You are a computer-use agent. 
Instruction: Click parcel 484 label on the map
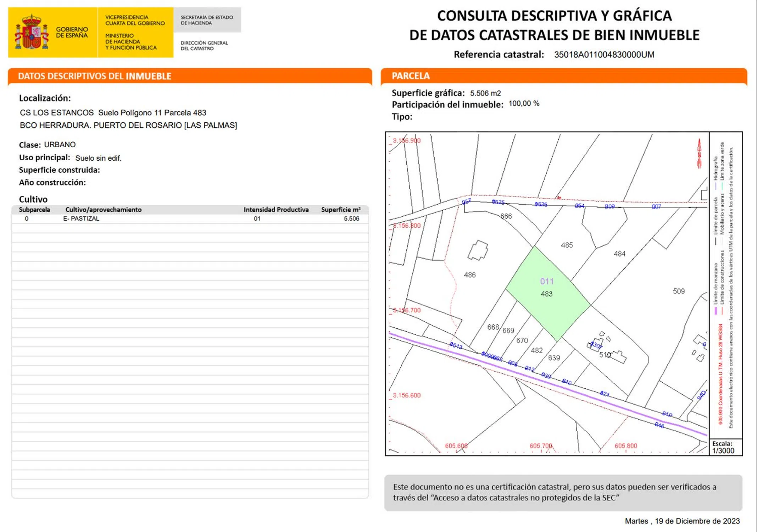[619, 254]
